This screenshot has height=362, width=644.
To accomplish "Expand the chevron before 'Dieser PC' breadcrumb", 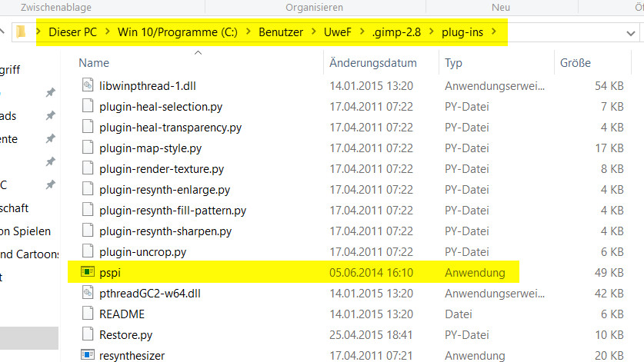I will tap(38, 32).
